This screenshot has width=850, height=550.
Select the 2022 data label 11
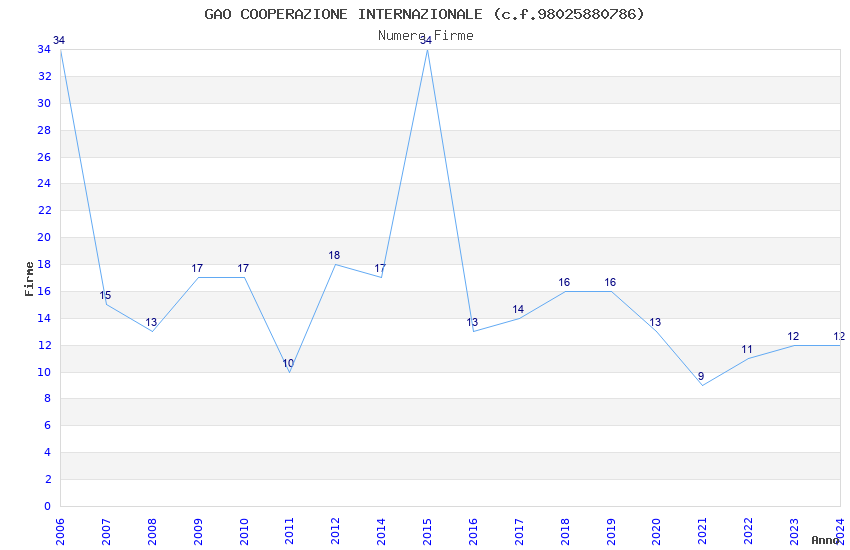[747, 350]
